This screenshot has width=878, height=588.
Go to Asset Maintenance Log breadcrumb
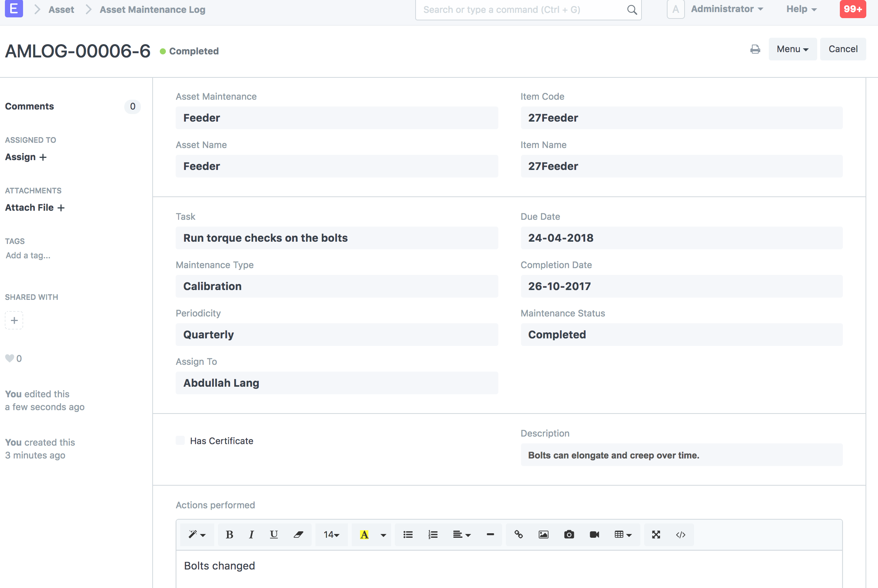click(x=152, y=9)
